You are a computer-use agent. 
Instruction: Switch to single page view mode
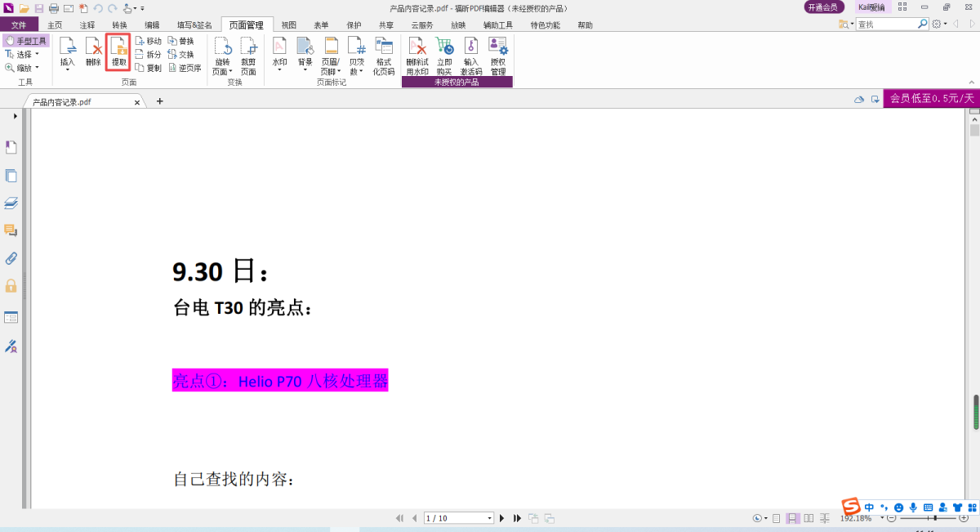point(777,518)
